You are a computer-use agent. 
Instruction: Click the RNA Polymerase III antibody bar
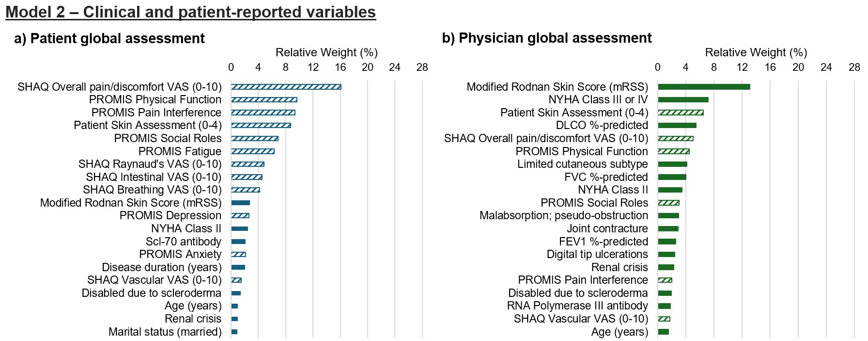(x=664, y=306)
